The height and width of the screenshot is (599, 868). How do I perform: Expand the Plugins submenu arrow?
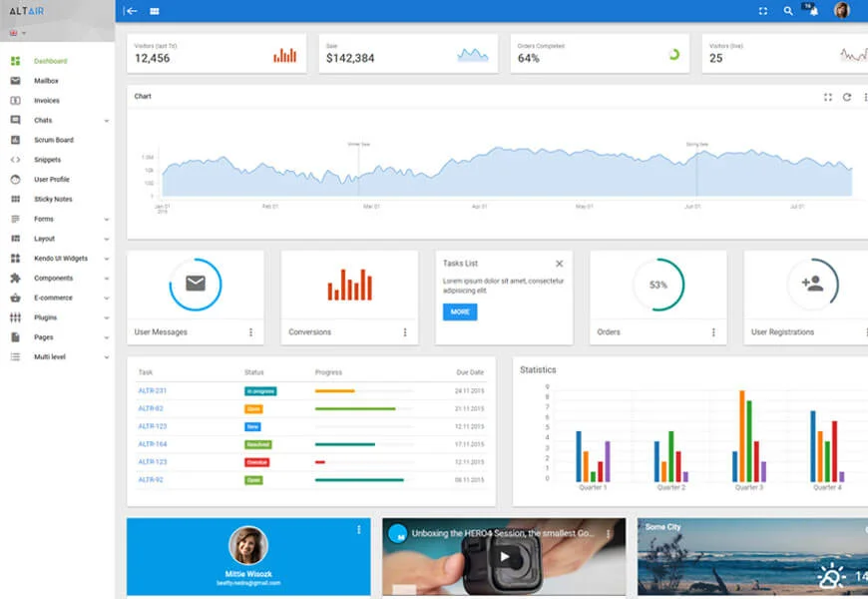pyautogui.click(x=107, y=318)
